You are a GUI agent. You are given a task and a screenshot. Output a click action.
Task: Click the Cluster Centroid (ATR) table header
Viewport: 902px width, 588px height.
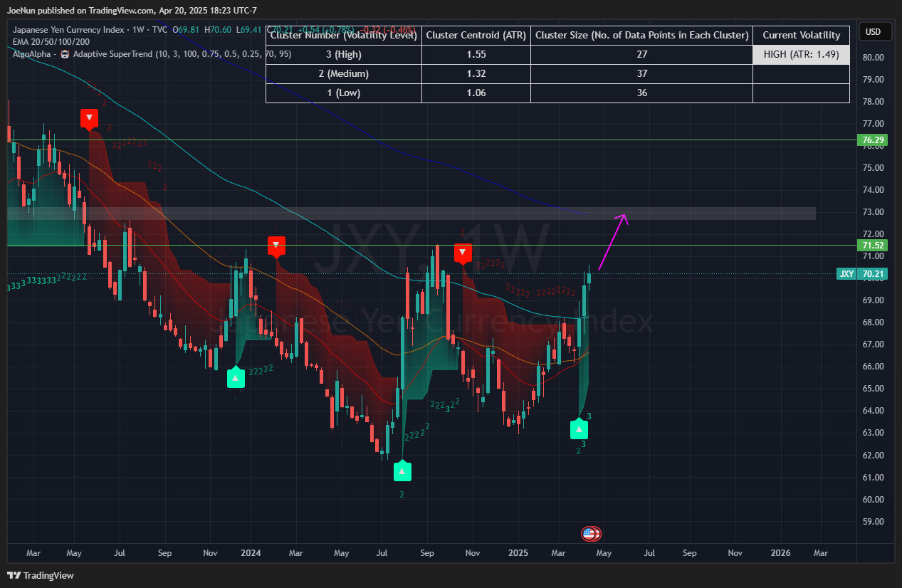[476, 35]
